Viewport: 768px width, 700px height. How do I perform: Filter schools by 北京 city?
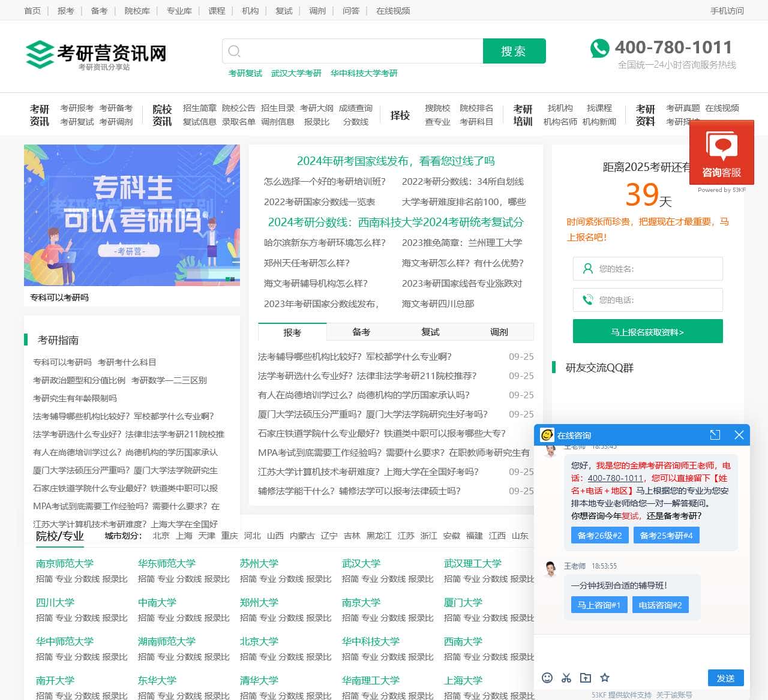[161, 536]
